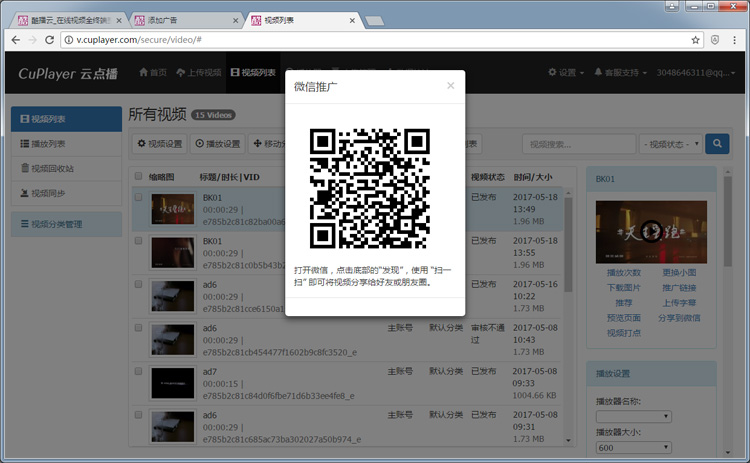Open 上传视频 from the navigation bar
Viewport: 750px width, 463px height.
click(197, 72)
